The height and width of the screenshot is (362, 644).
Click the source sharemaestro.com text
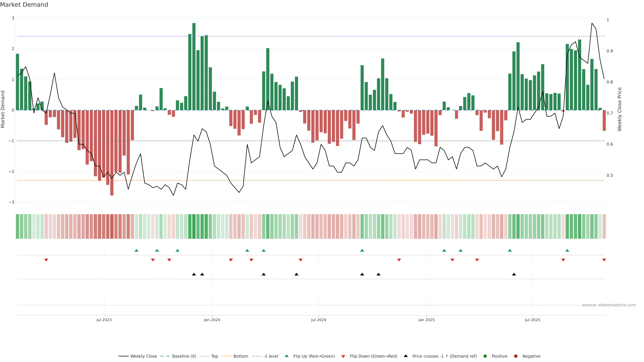609,305
